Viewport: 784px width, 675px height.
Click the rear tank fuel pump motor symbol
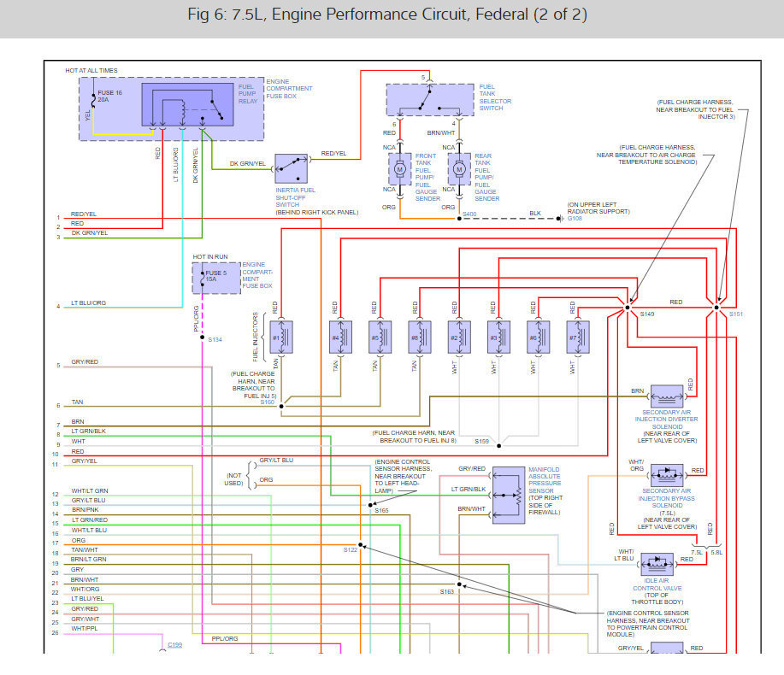pos(459,169)
